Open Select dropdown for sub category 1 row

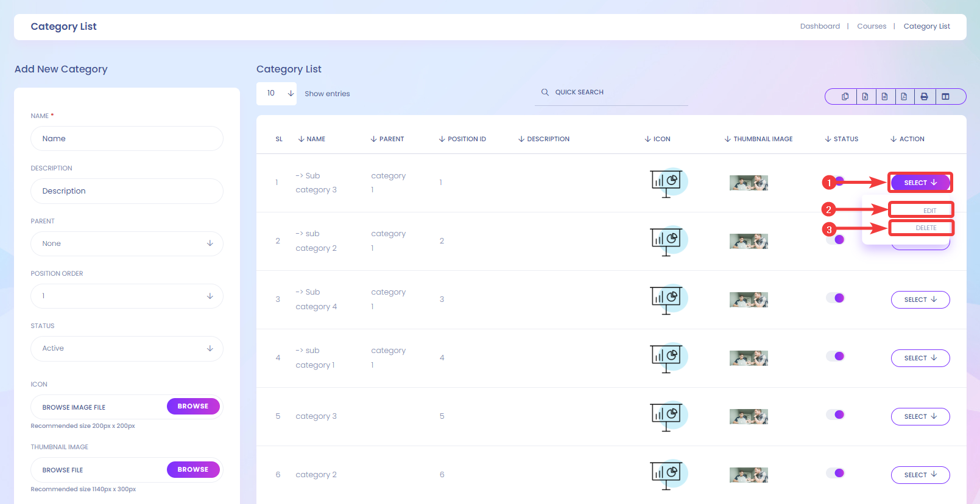(x=920, y=358)
